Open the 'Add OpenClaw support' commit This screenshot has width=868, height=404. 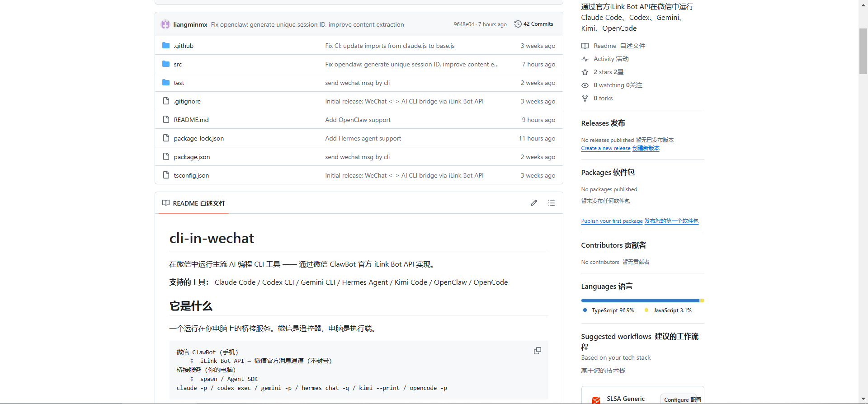click(358, 120)
